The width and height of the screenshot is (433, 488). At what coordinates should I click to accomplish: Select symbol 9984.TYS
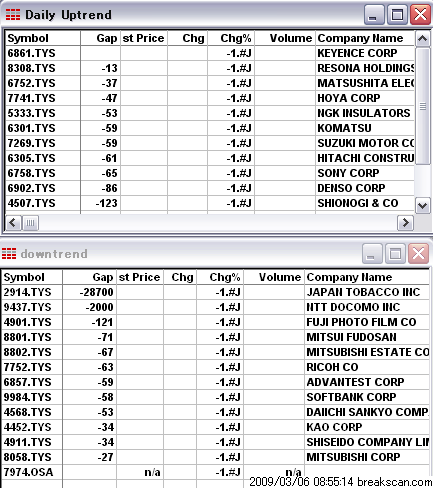(27, 397)
